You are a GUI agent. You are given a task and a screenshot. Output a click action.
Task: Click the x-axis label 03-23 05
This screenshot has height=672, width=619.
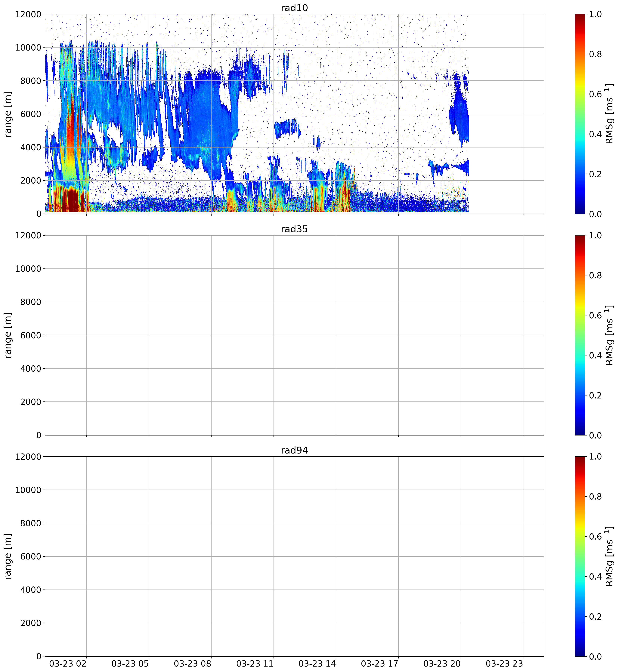click(130, 664)
